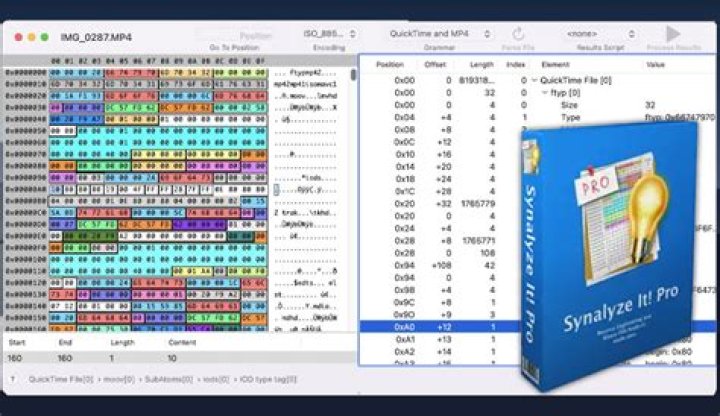Collapse the ftyp [0] tree node
Image resolution: width=720 pixels, height=416 pixels.
tap(545, 93)
